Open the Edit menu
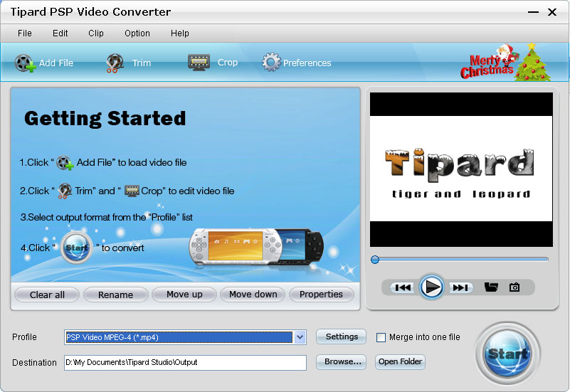Viewport: 570px width, 392px height. click(60, 33)
